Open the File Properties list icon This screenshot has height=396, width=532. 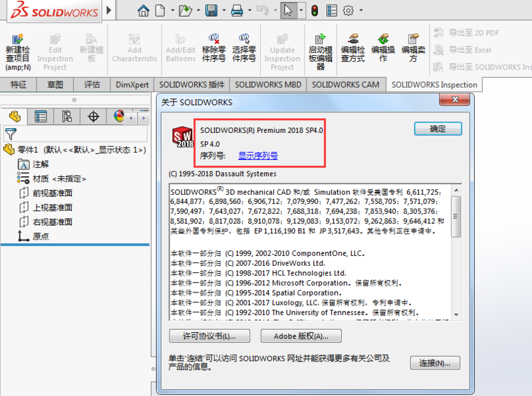click(331, 11)
